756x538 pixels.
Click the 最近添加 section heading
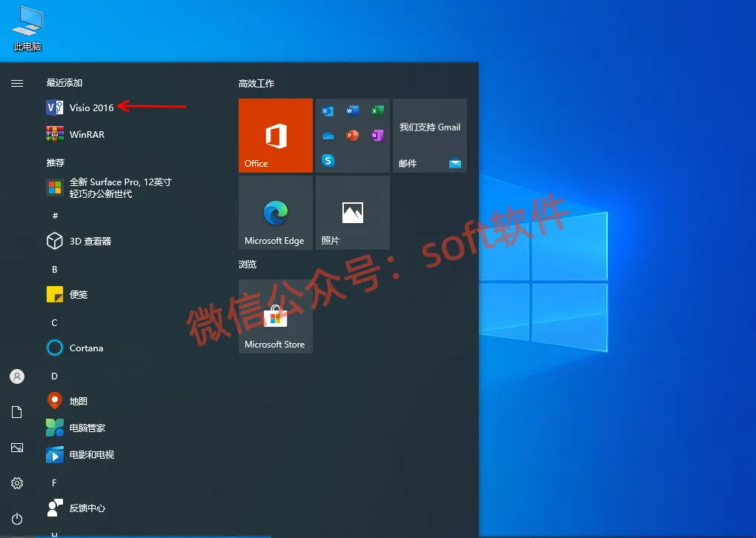coord(64,82)
